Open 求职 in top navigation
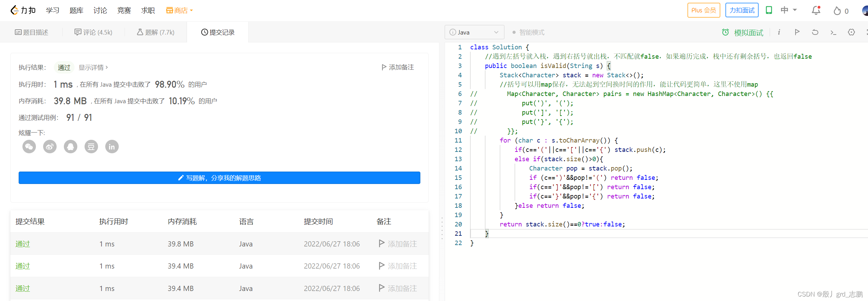The image size is (868, 301). click(148, 10)
